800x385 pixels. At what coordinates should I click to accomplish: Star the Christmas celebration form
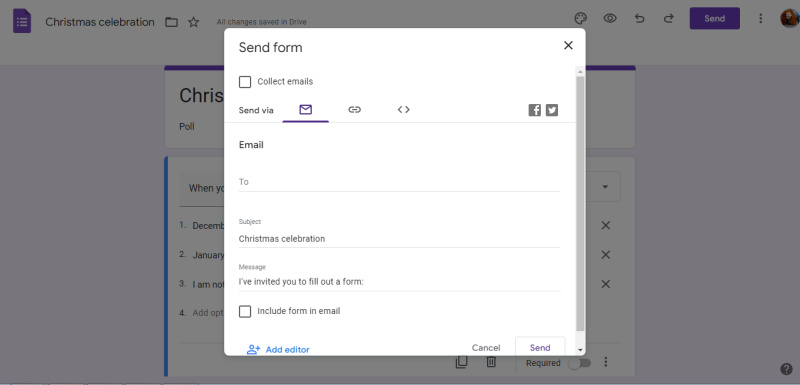coord(193,22)
